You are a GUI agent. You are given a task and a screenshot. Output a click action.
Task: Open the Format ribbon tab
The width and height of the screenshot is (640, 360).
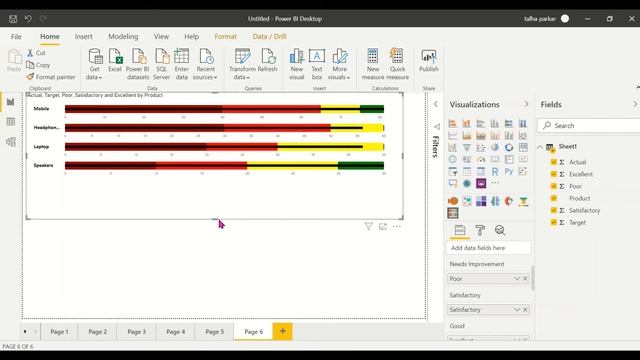coord(226,37)
